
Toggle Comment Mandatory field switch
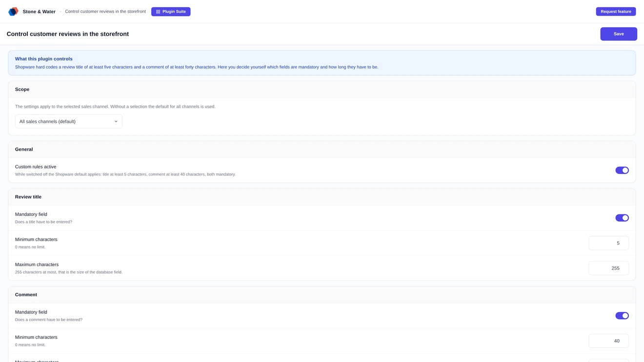point(622,316)
